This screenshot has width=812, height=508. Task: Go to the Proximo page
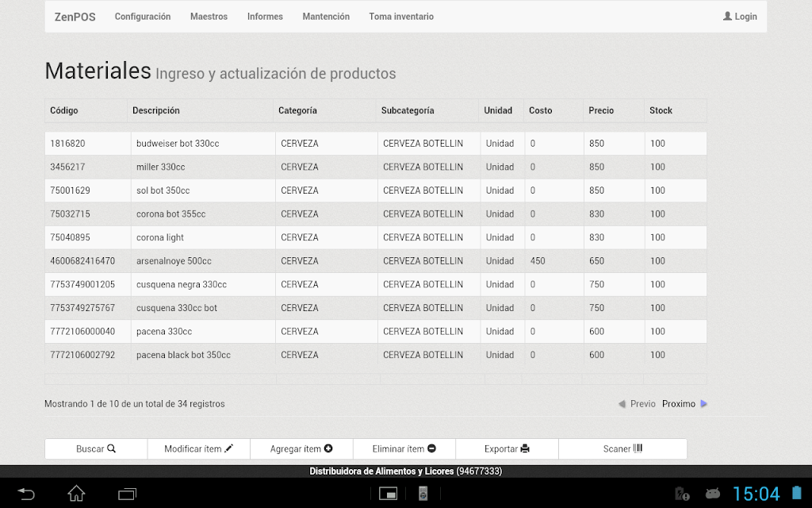[684, 404]
